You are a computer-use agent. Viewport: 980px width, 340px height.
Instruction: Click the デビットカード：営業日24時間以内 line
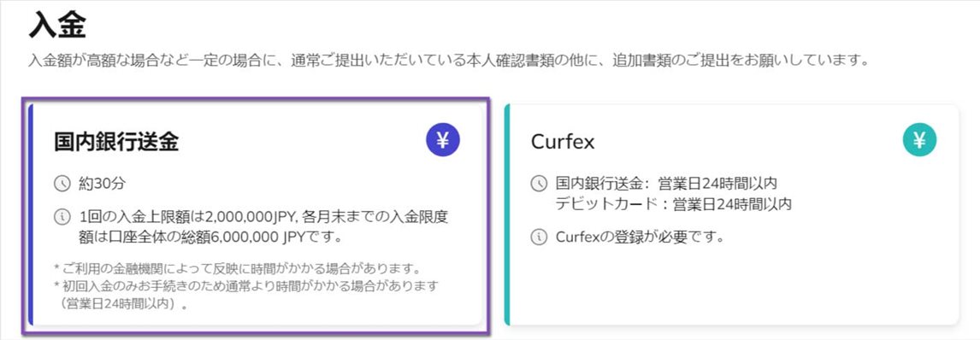point(674,203)
